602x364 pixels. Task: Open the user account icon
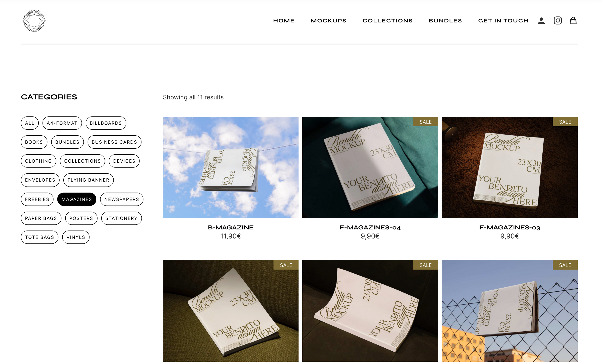pyautogui.click(x=541, y=21)
